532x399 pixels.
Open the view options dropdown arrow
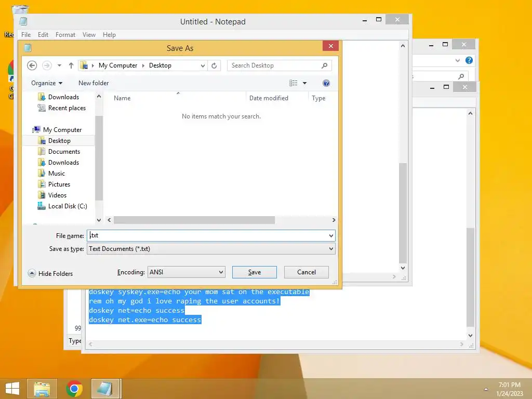[304, 83]
